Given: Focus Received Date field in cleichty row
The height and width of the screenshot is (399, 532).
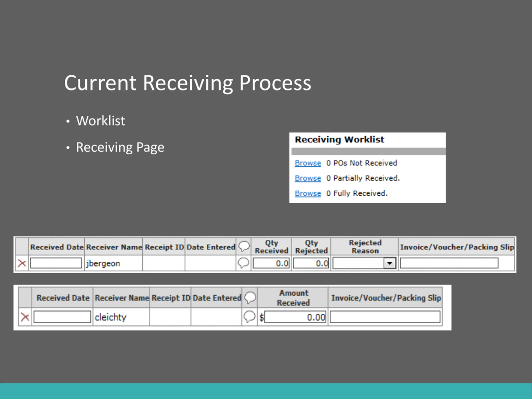Looking at the screenshot, I should pyautogui.click(x=62, y=317).
